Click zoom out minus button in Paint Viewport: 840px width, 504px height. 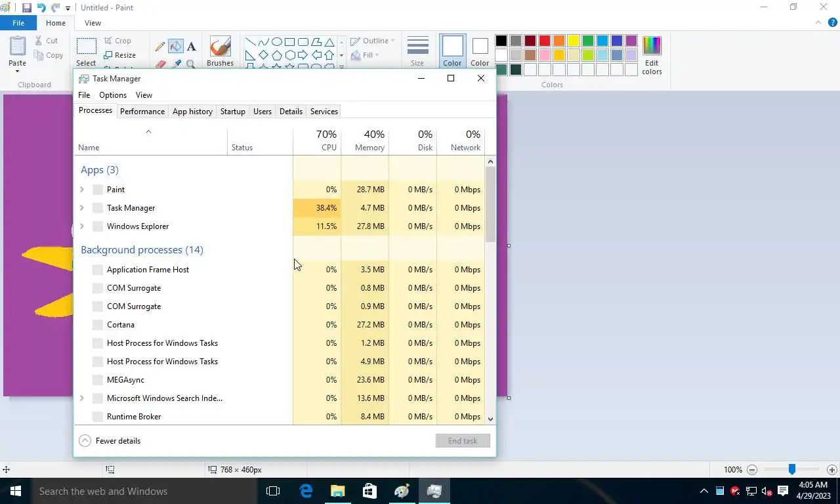tap(752, 470)
